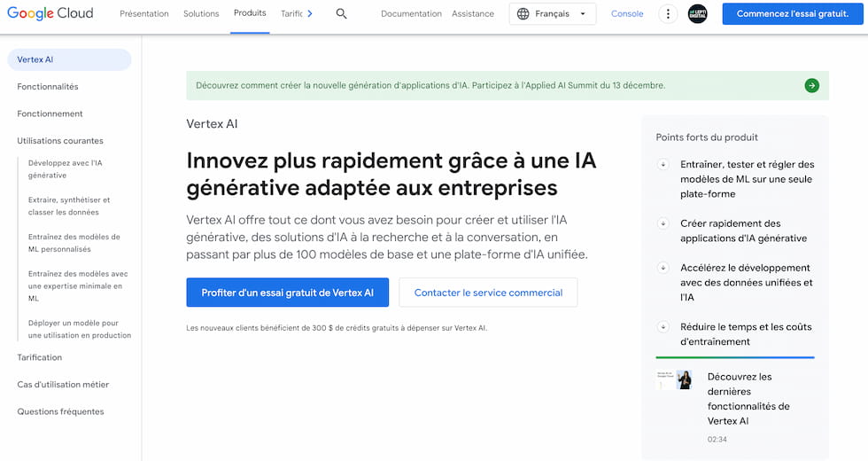Open the three-dot more options menu
868x461 pixels.
click(x=668, y=14)
